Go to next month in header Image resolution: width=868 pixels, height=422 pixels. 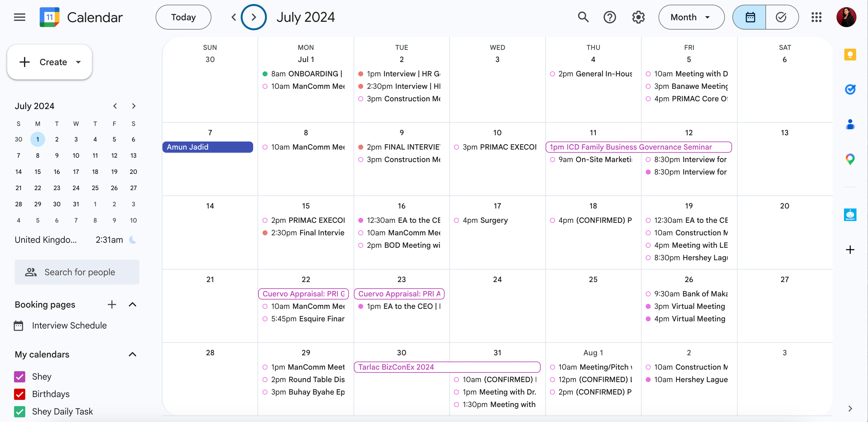pyautogui.click(x=254, y=17)
